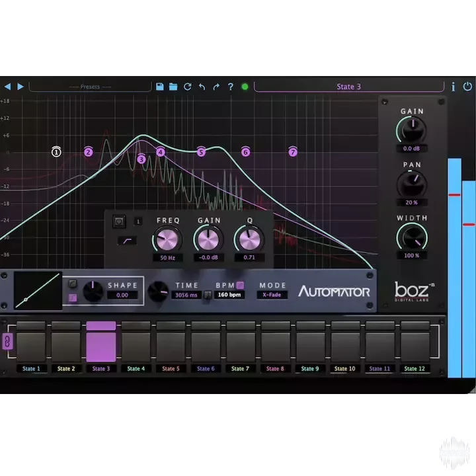Click the 160 bpm value
The image size is (476, 476).
[x=229, y=295]
